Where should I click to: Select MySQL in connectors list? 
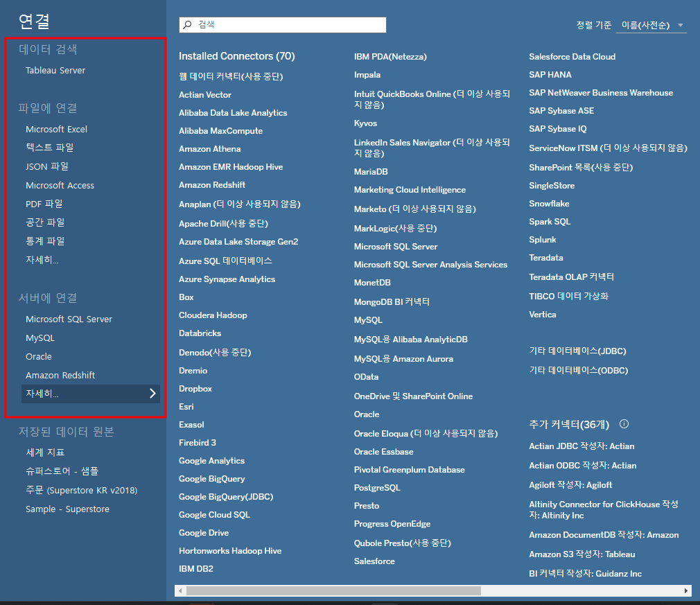(x=368, y=320)
